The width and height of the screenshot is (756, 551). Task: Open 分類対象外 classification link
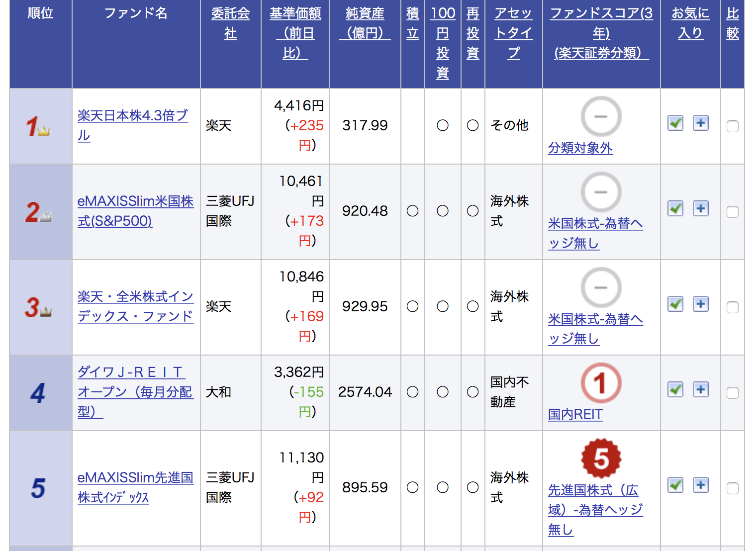(580, 148)
